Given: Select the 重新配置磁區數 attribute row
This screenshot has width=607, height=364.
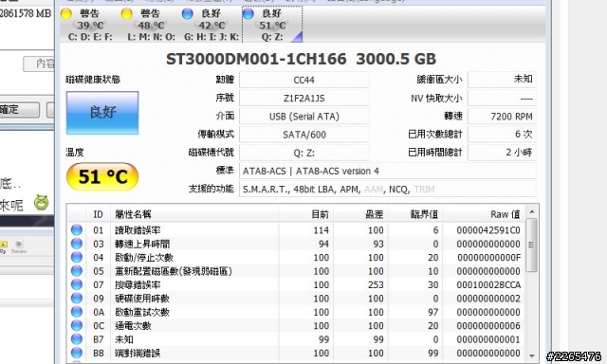Looking at the screenshot, I should tap(296, 271).
